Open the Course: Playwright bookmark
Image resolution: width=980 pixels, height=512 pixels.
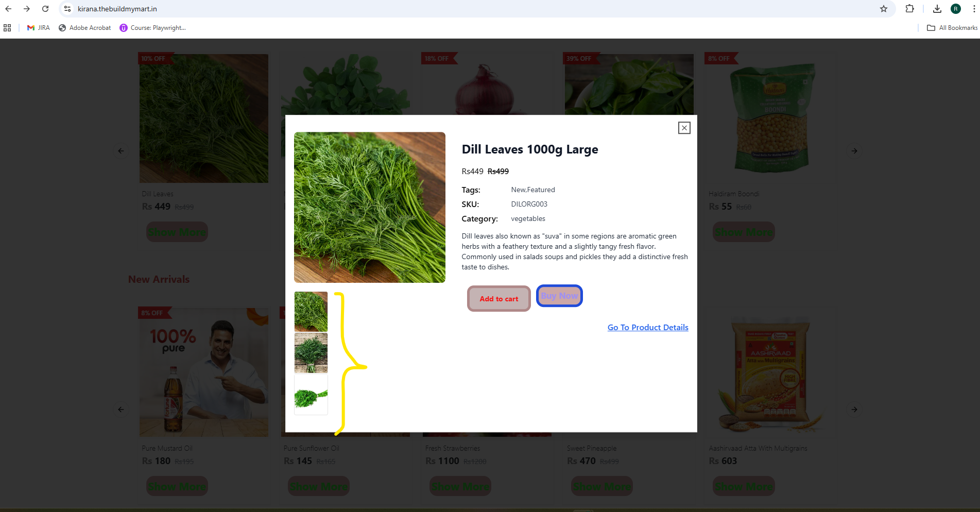pyautogui.click(x=153, y=28)
